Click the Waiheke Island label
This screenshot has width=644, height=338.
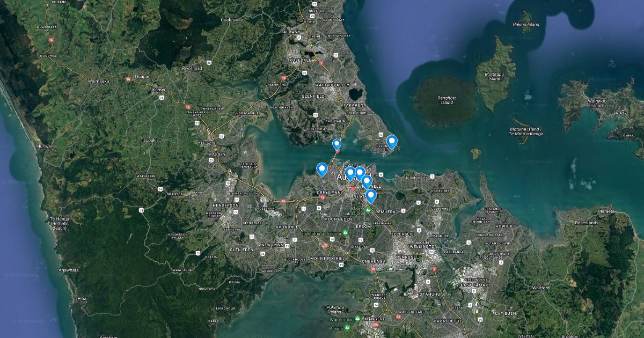(596, 104)
